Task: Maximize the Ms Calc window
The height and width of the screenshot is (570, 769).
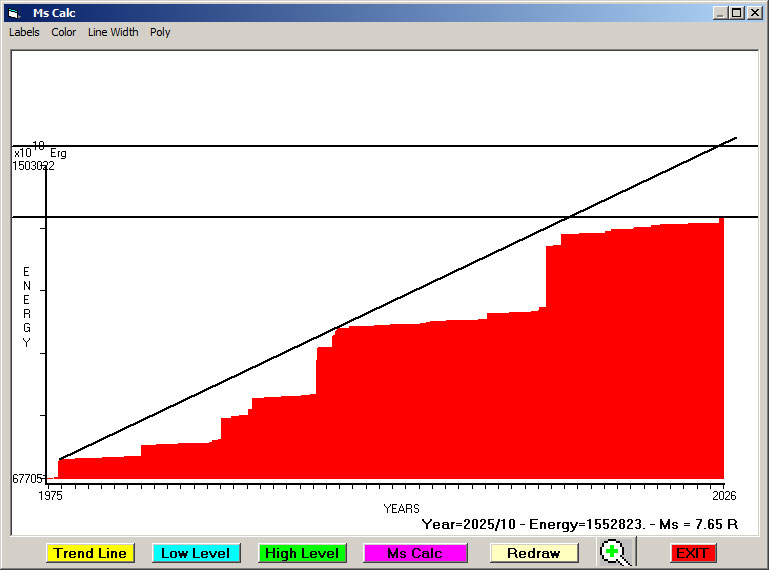Action: (x=736, y=13)
